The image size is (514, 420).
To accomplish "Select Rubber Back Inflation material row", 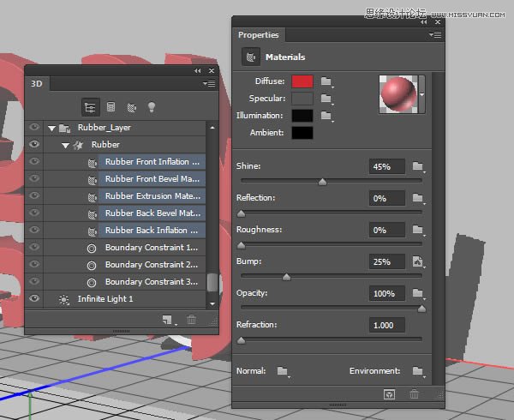I will pyautogui.click(x=152, y=231).
